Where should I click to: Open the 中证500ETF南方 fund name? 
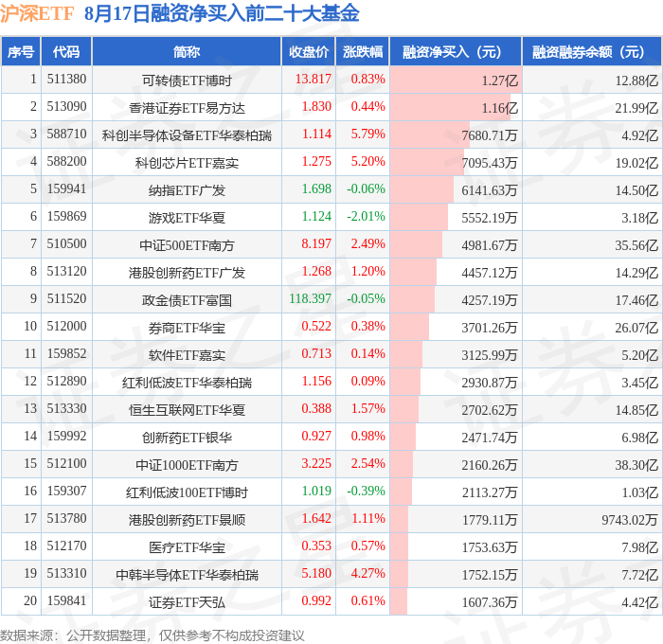[187, 245]
